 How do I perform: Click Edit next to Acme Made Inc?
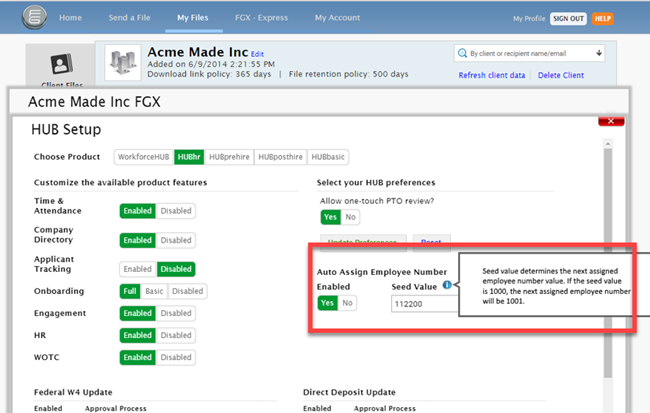pyautogui.click(x=258, y=54)
